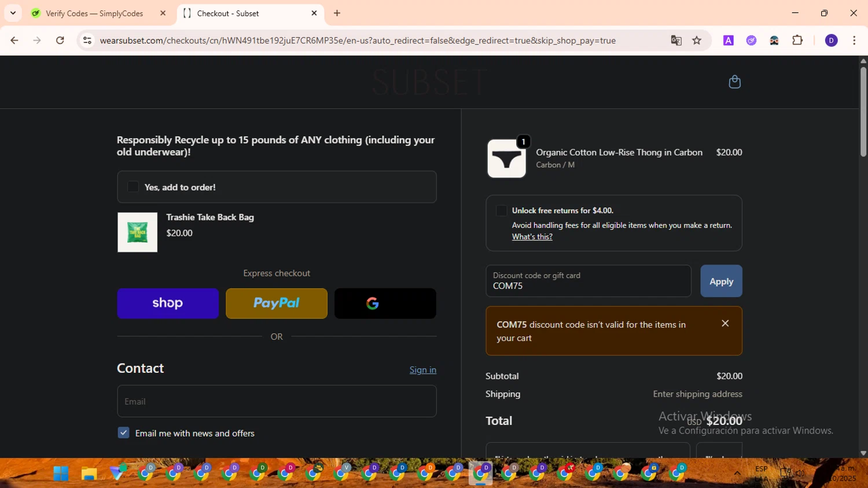Open the Extensions puzzle menu

point(797,41)
